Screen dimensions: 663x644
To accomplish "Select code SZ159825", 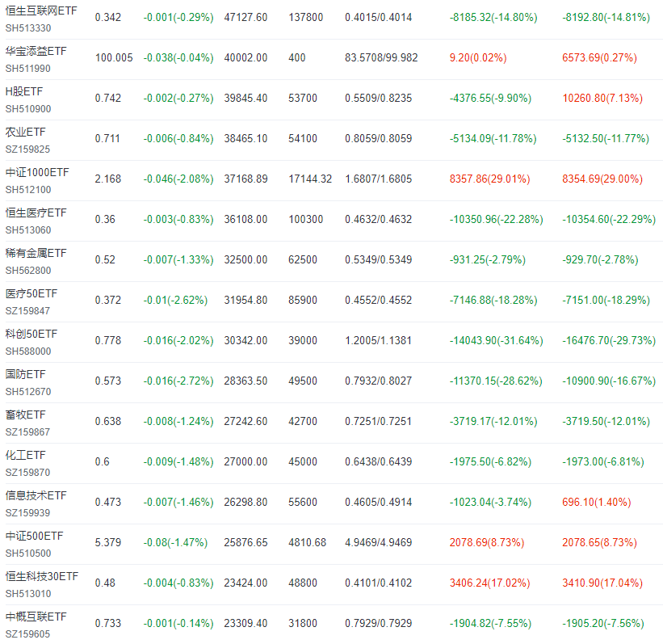I will point(27,149).
